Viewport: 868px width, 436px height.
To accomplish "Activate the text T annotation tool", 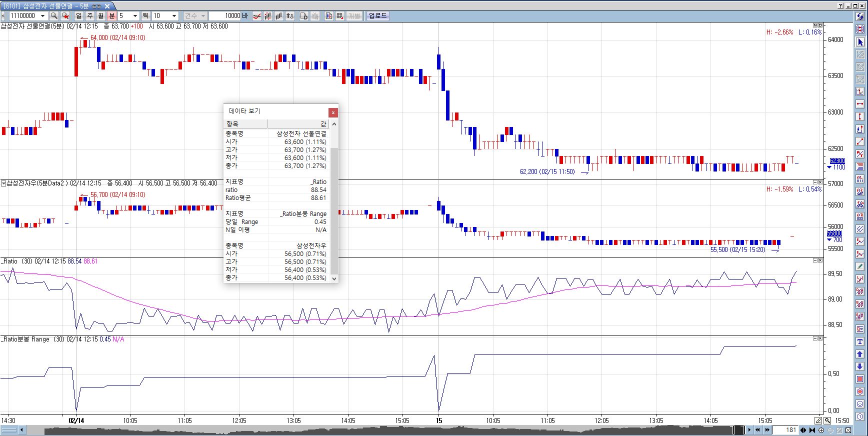I will tap(860, 341).
